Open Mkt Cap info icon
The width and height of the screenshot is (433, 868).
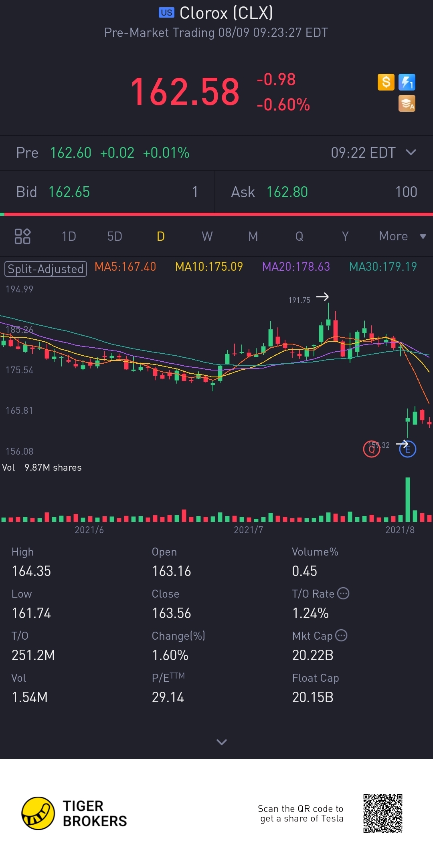pos(341,635)
